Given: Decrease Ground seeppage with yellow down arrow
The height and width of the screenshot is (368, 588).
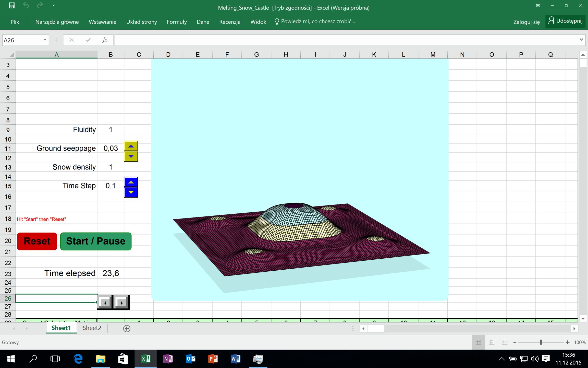Looking at the screenshot, I should (x=131, y=156).
